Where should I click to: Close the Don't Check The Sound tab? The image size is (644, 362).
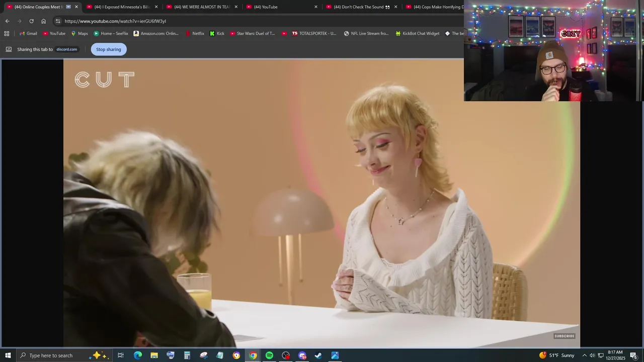pos(396,7)
